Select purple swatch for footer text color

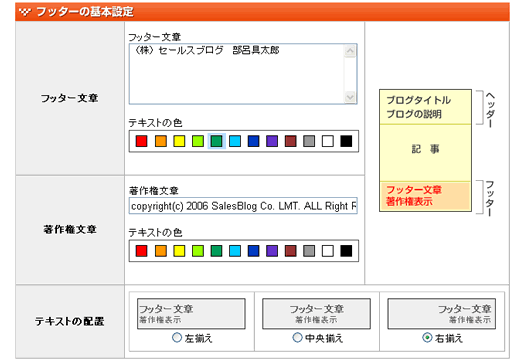tap(272, 141)
